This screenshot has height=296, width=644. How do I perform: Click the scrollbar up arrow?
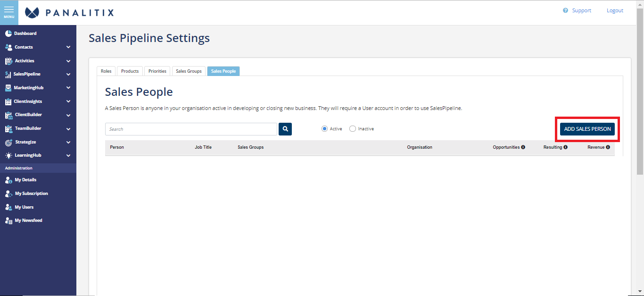[x=640, y=4]
